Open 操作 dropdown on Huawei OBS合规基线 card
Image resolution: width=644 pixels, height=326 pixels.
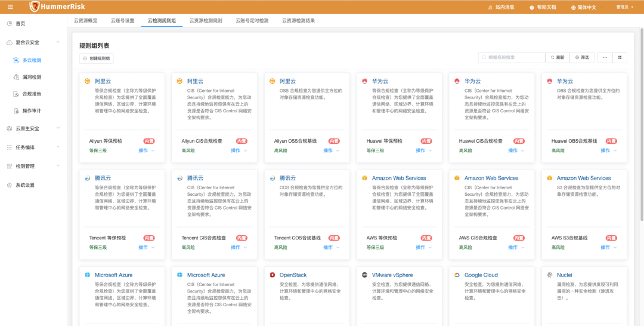(609, 150)
